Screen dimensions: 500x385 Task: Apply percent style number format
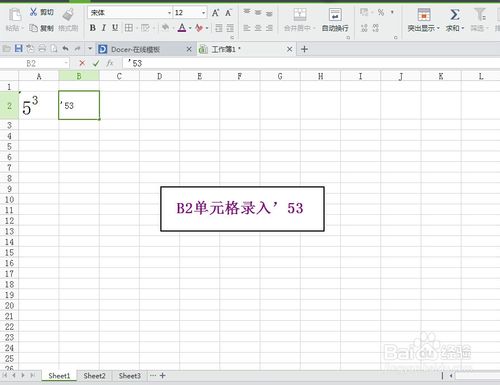pyautogui.click(x=381, y=13)
